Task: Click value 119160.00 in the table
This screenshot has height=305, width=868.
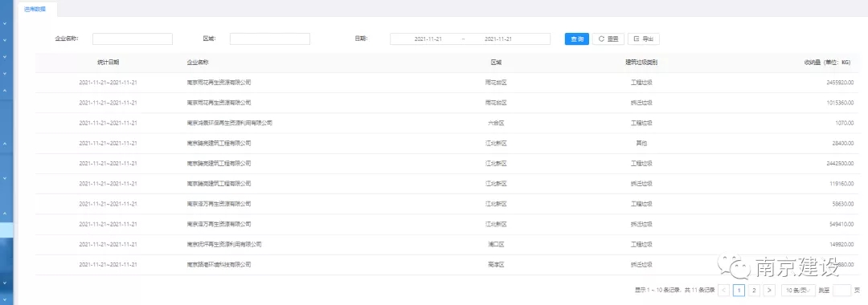Action: click(841, 184)
